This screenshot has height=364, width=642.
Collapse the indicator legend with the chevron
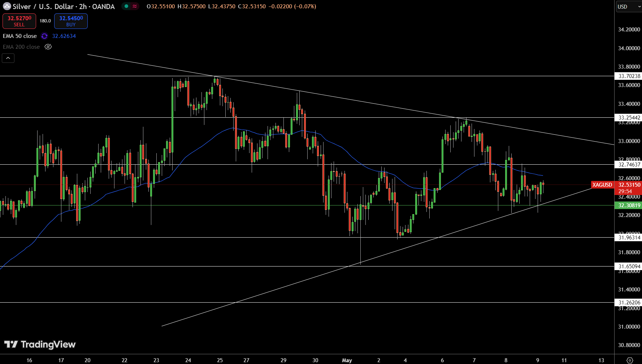pyautogui.click(x=8, y=58)
